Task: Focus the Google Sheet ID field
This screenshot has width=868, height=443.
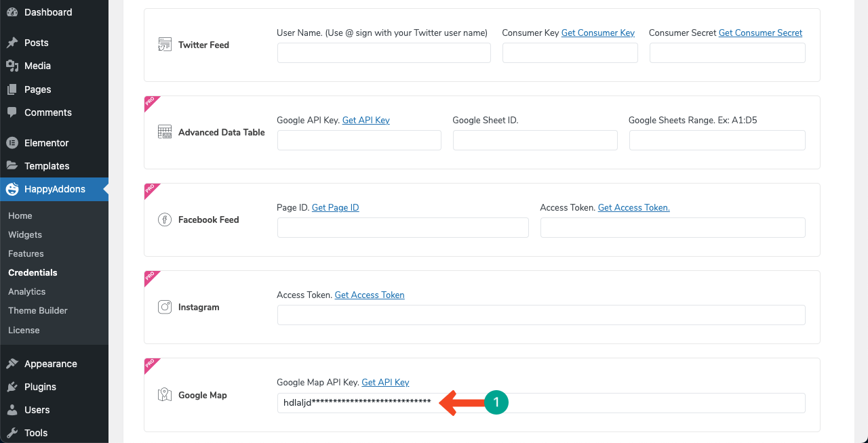Action: 535,140
